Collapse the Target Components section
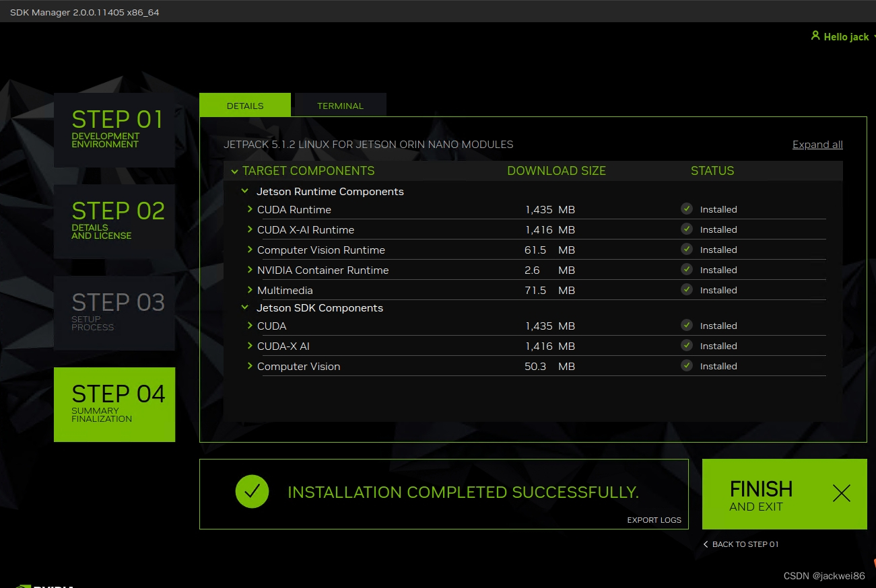 pos(234,172)
